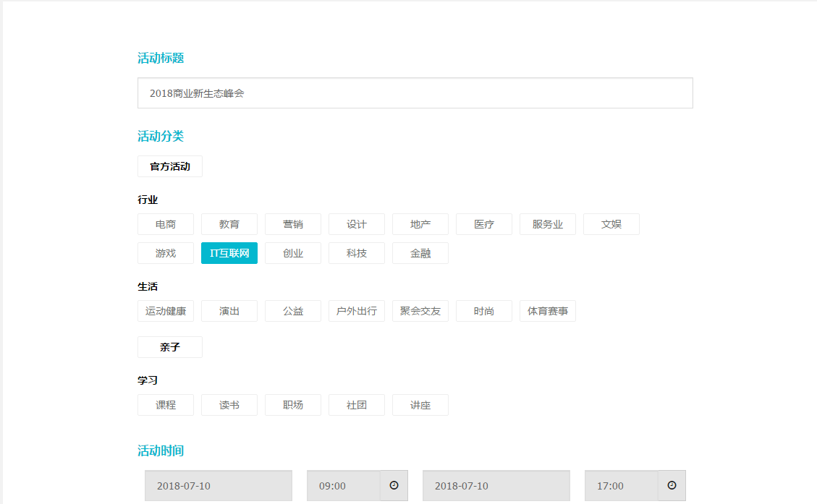Click the 生活 group label
Screen dimensions: 817x504
pos(148,286)
